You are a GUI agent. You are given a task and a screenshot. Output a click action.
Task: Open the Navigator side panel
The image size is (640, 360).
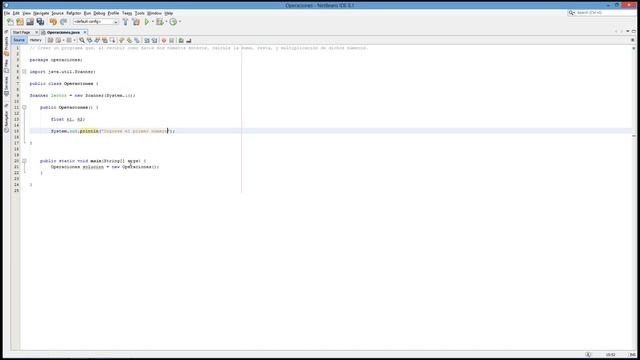coord(6,121)
